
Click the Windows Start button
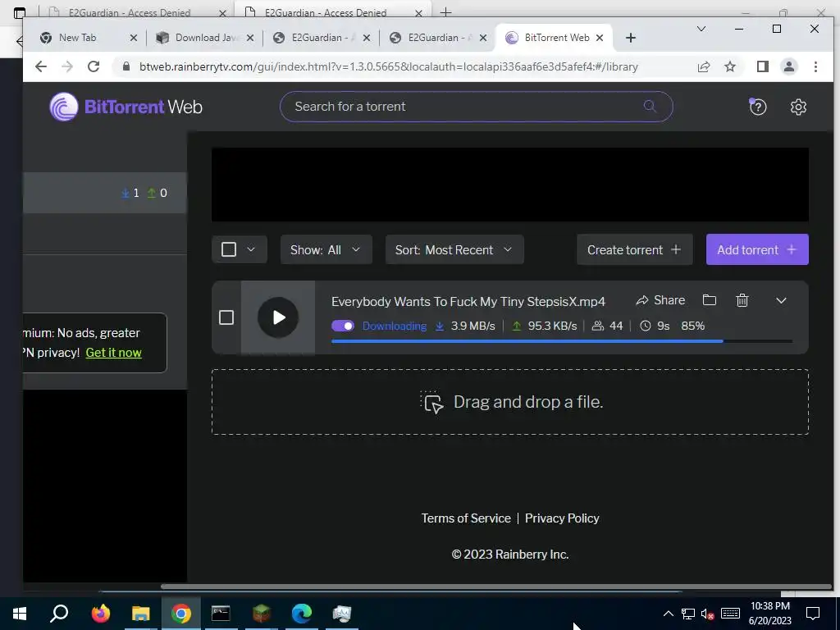tap(20, 613)
